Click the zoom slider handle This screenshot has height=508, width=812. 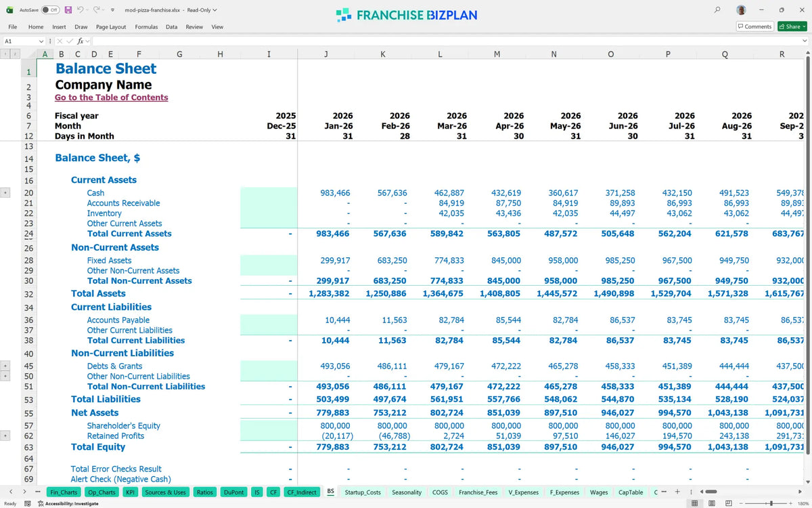click(771, 503)
